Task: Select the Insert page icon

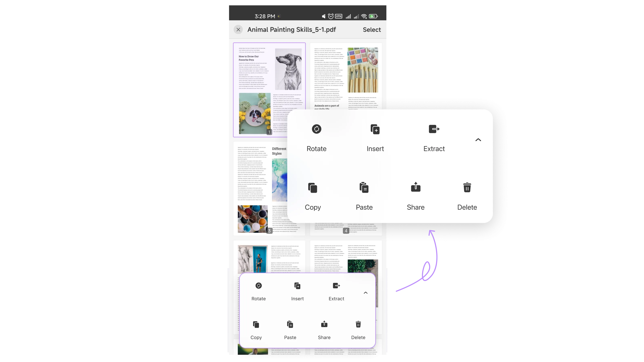Action: 375,129
